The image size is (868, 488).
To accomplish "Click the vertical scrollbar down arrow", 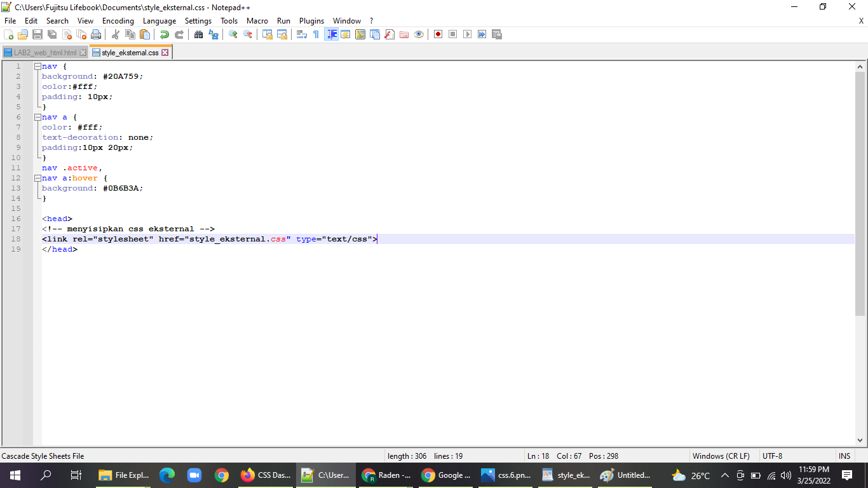I will click(x=860, y=440).
